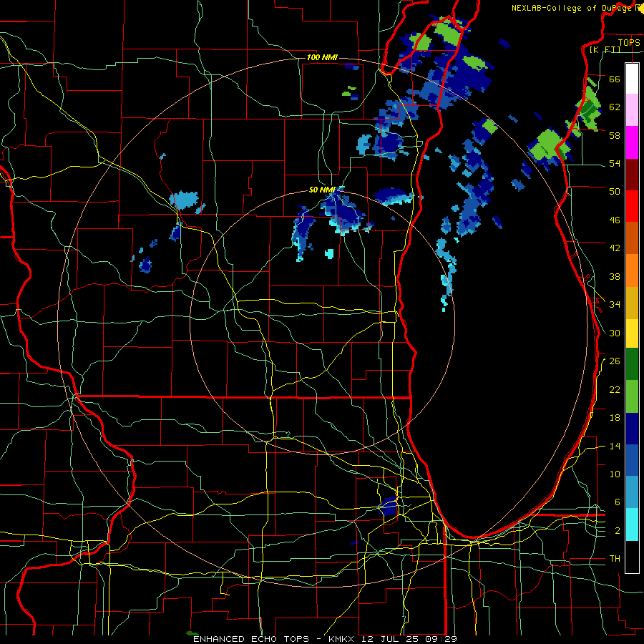Click the "42" legend value
The image size is (644, 644).
615,248
